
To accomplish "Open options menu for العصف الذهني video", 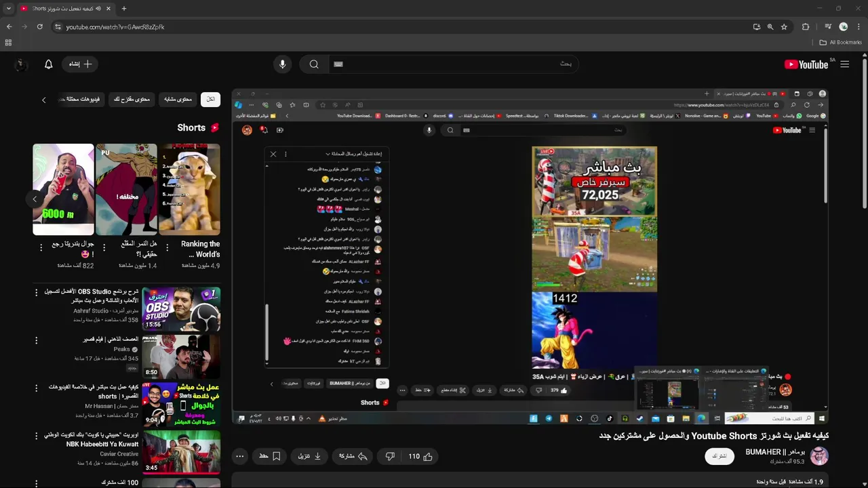I will [x=37, y=340].
